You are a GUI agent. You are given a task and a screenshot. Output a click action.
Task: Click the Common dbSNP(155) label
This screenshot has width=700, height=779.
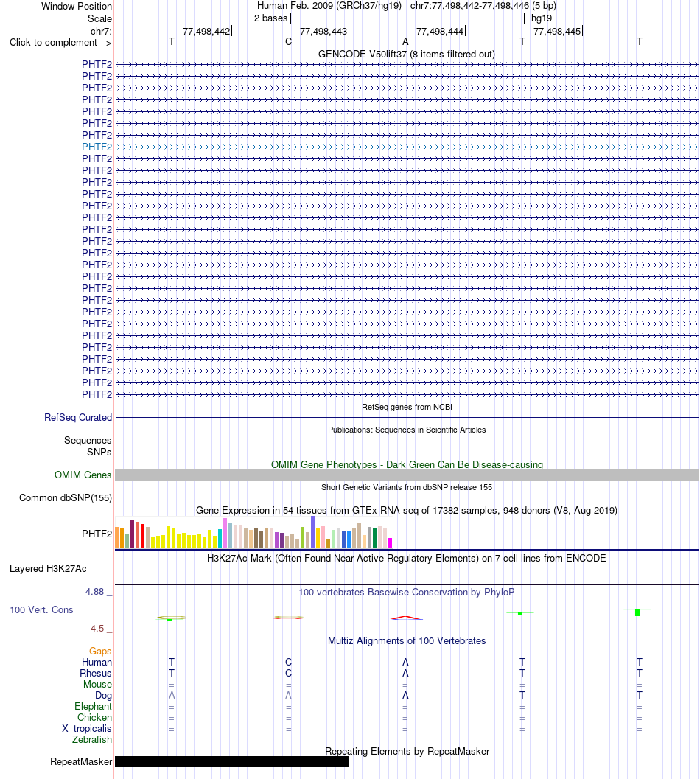pos(66,497)
